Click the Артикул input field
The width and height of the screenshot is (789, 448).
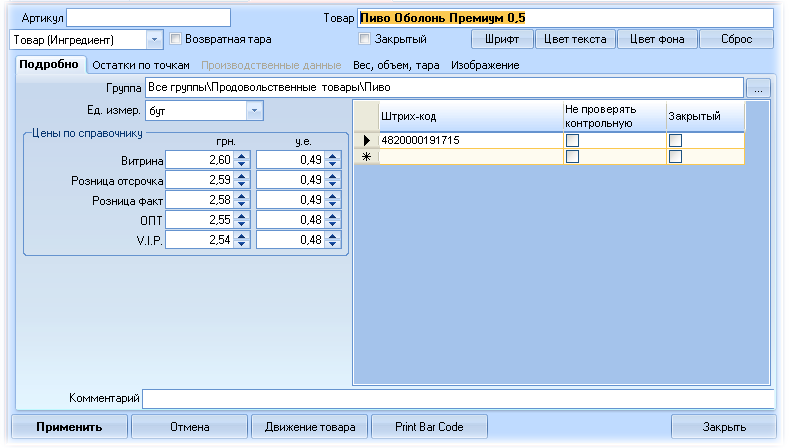(148, 18)
